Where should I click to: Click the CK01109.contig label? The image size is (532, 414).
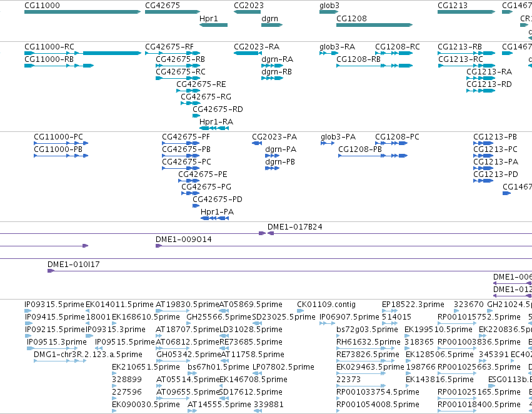(326, 305)
